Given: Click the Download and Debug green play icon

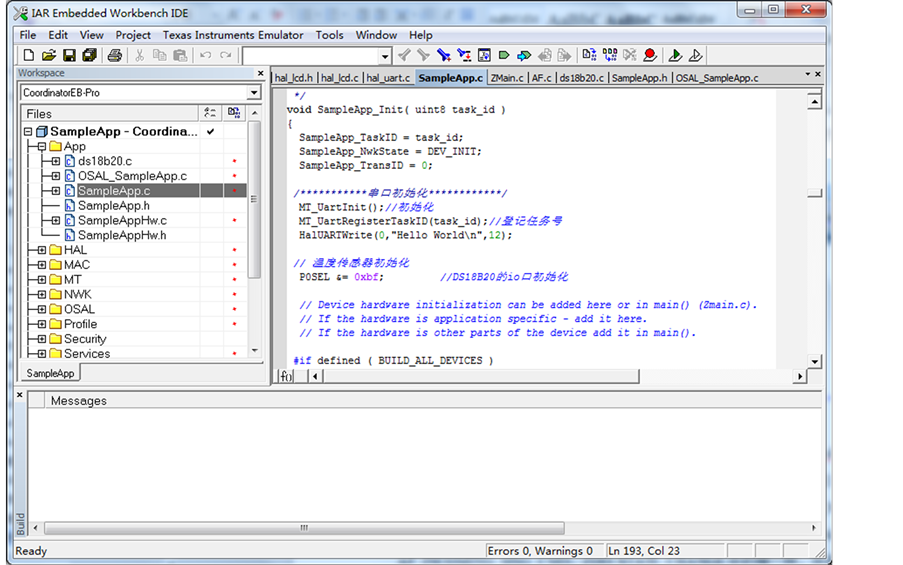Looking at the screenshot, I should coord(675,56).
